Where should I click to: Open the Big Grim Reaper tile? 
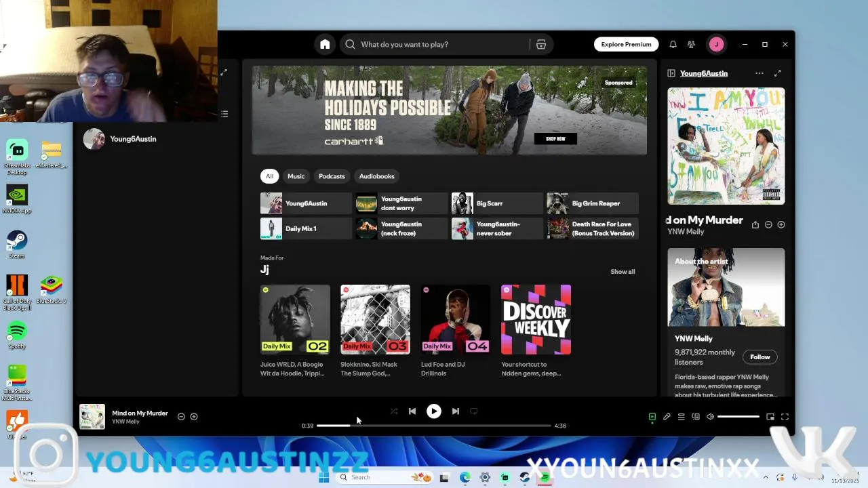click(x=593, y=203)
